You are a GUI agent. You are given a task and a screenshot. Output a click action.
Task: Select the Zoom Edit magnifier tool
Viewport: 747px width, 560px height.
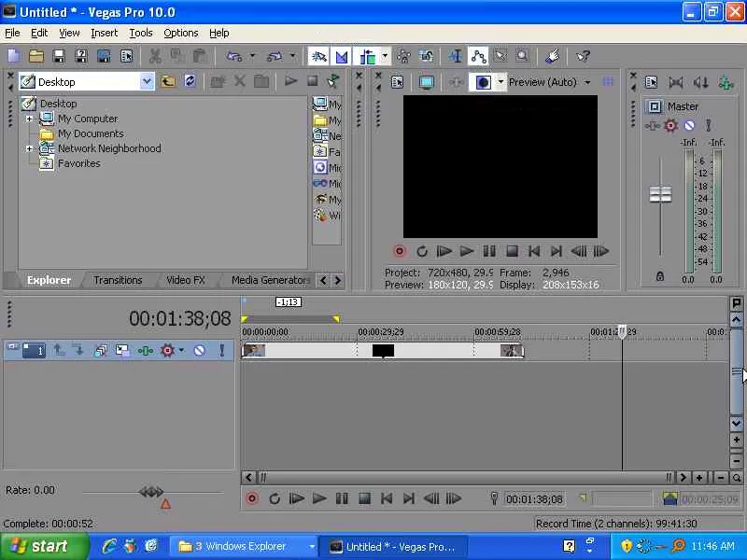[x=523, y=56]
